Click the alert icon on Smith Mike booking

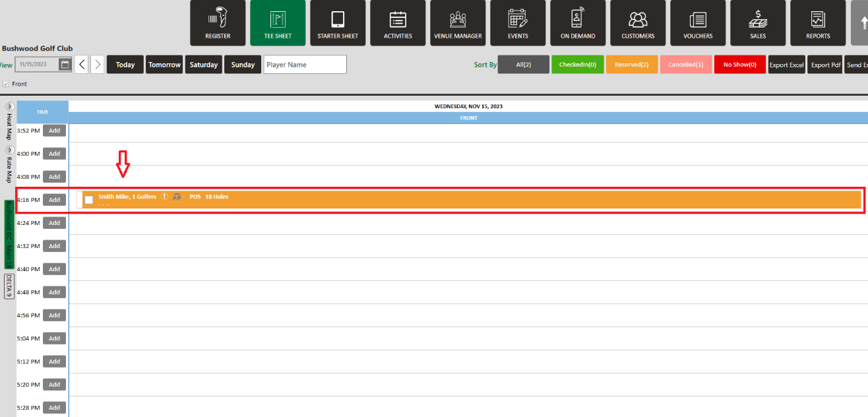coord(165,197)
